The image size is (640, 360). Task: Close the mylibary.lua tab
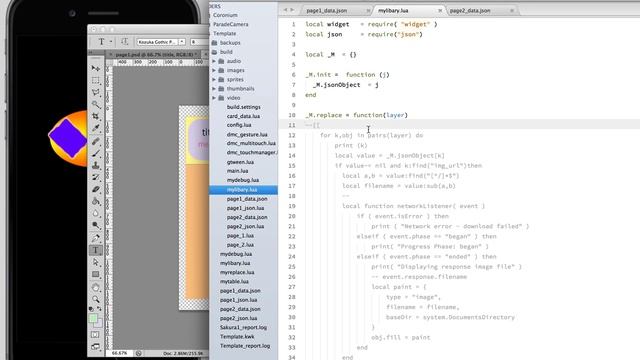click(x=440, y=11)
